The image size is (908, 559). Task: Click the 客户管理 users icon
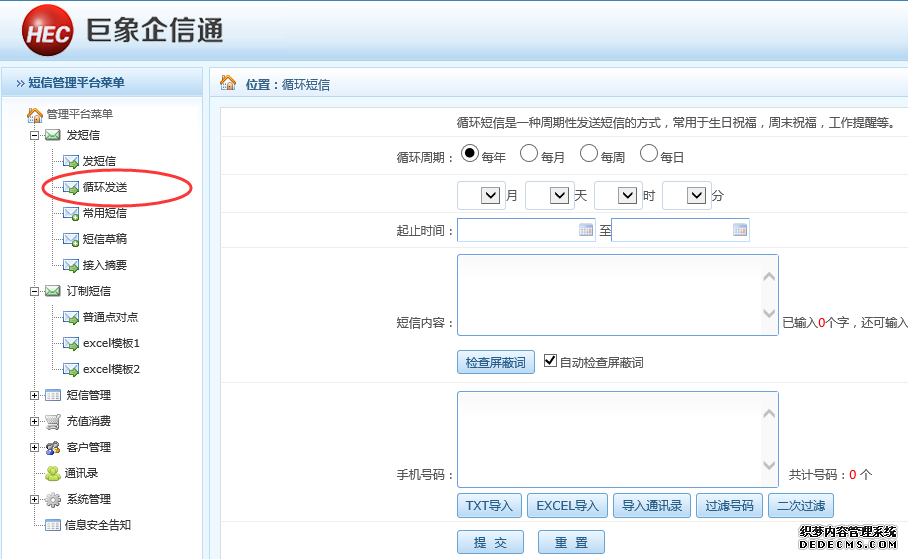[x=52, y=447]
